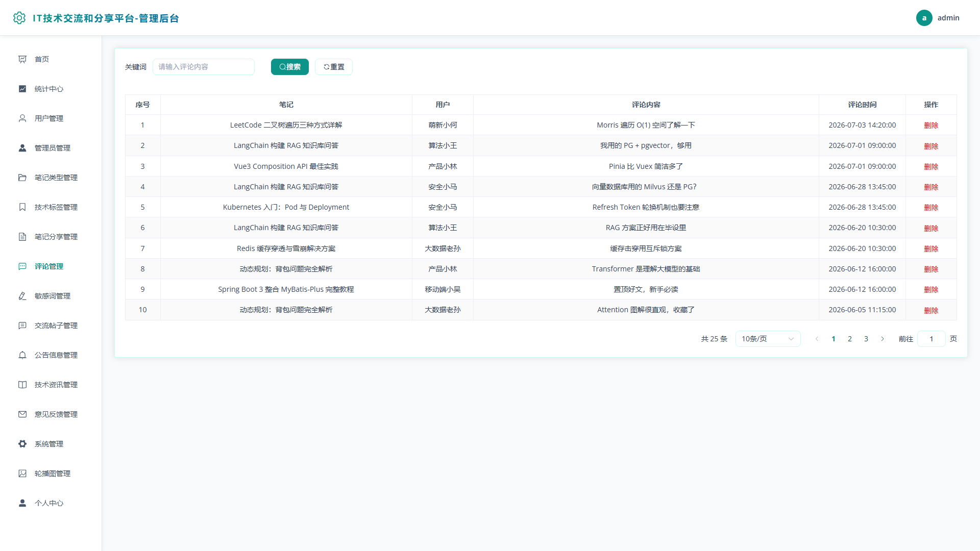The width and height of the screenshot is (980, 551).
Task: Click the 搜索 button
Action: click(x=290, y=67)
